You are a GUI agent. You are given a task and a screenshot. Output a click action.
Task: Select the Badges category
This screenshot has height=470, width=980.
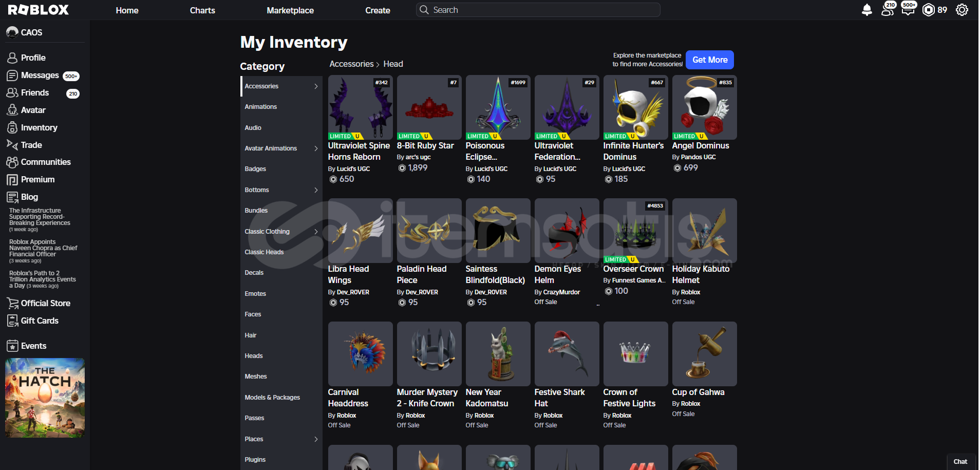pos(281,169)
